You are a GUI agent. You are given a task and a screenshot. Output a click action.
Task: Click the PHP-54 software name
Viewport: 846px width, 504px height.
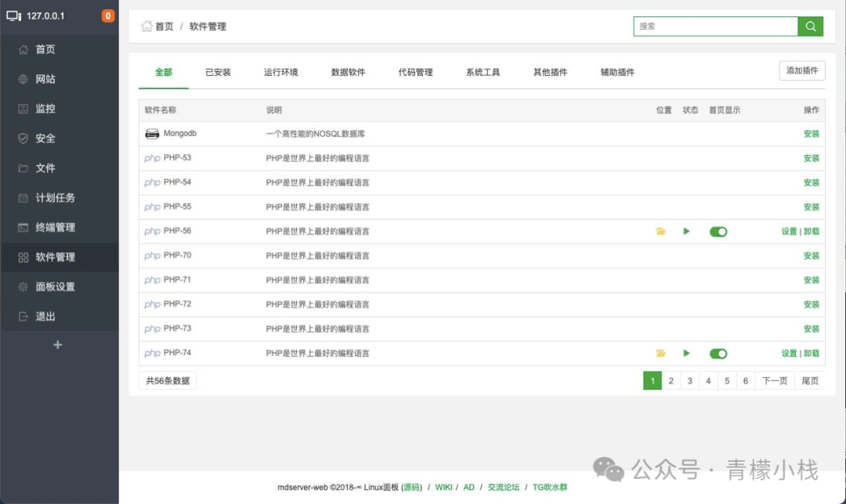point(177,182)
